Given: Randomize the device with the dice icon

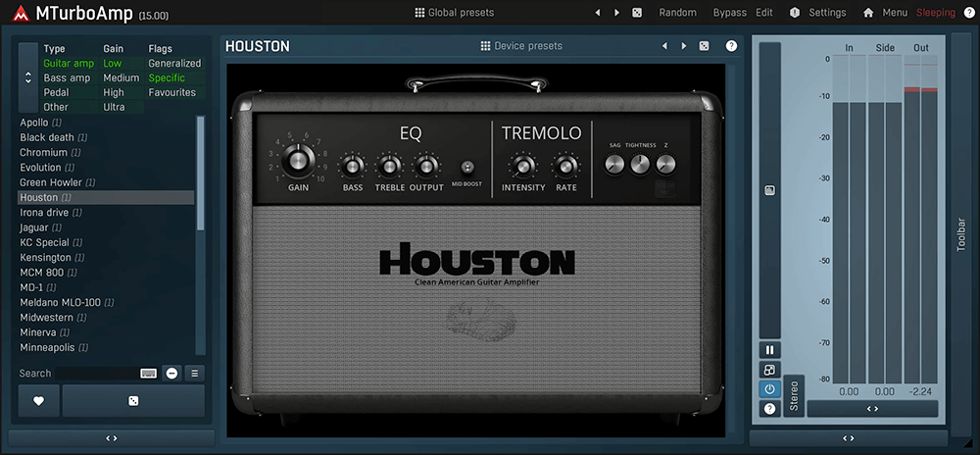Looking at the screenshot, I should coord(704,46).
